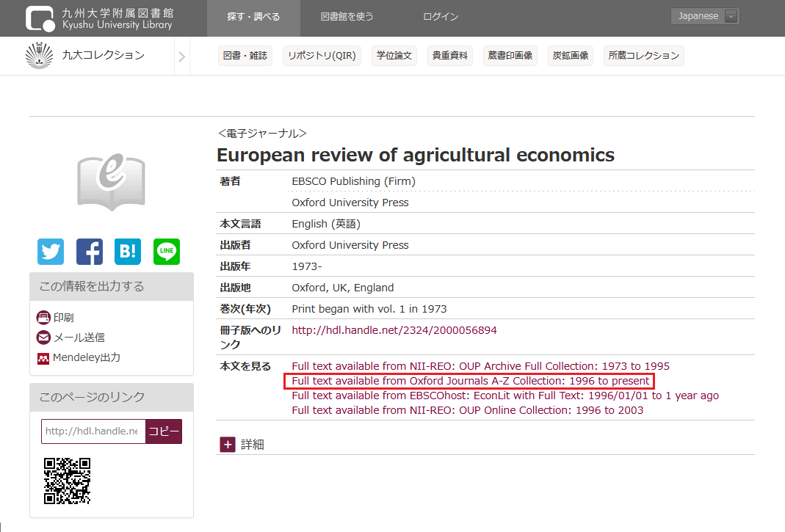785x532 pixels.
Task: Select the 図書・雑誌 tab
Action: pyautogui.click(x=245, y=56)
